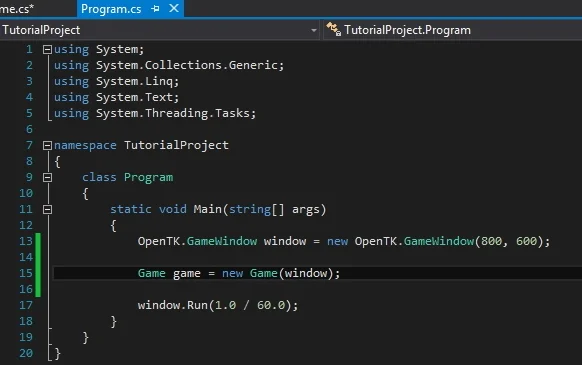Click 'TutorialProject' name on line 7
Viewport: 582px width, 365px height.
[176, 145]
